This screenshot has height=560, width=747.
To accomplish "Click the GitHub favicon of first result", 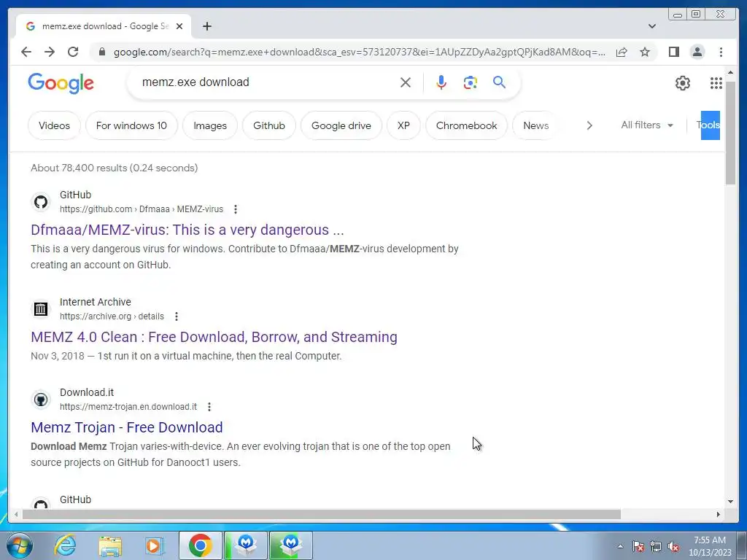I will 41,202.
